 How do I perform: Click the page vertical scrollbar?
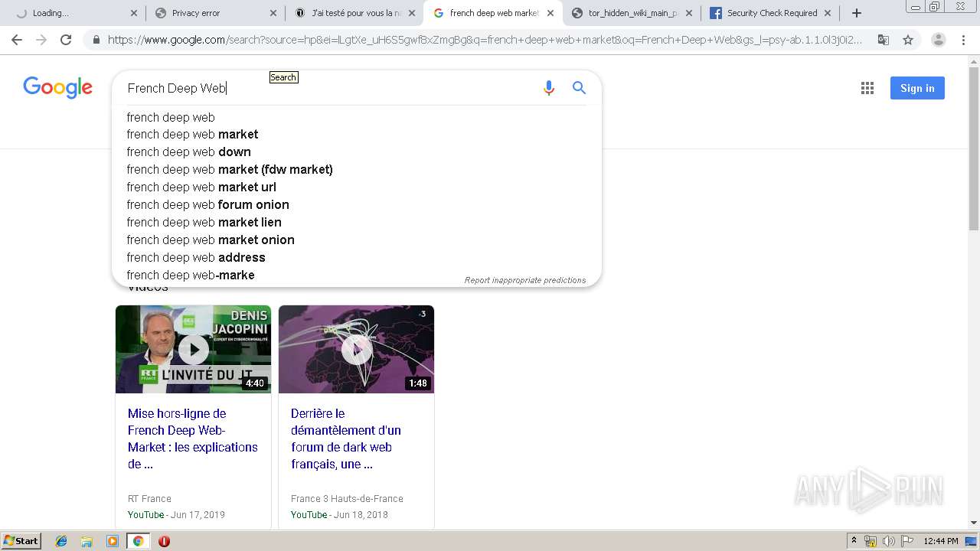pyautogui.click(x=974, y=149)
